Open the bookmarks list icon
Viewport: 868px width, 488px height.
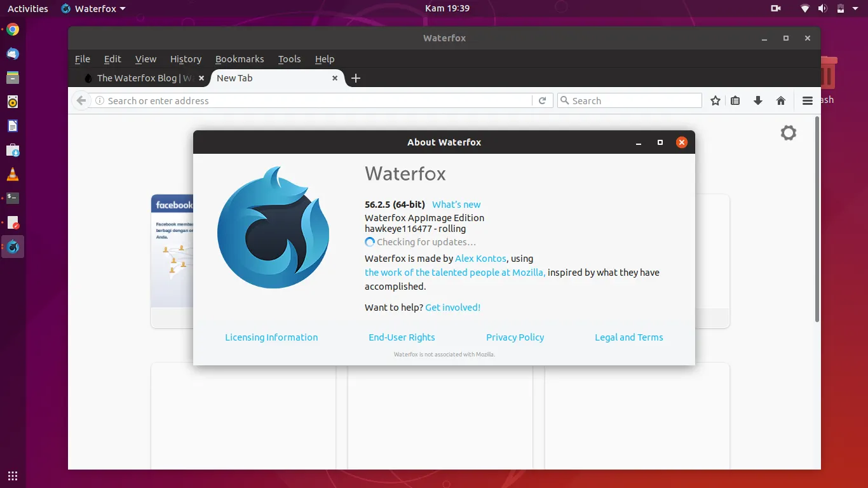pyautogui.click(x=735, y=100)
